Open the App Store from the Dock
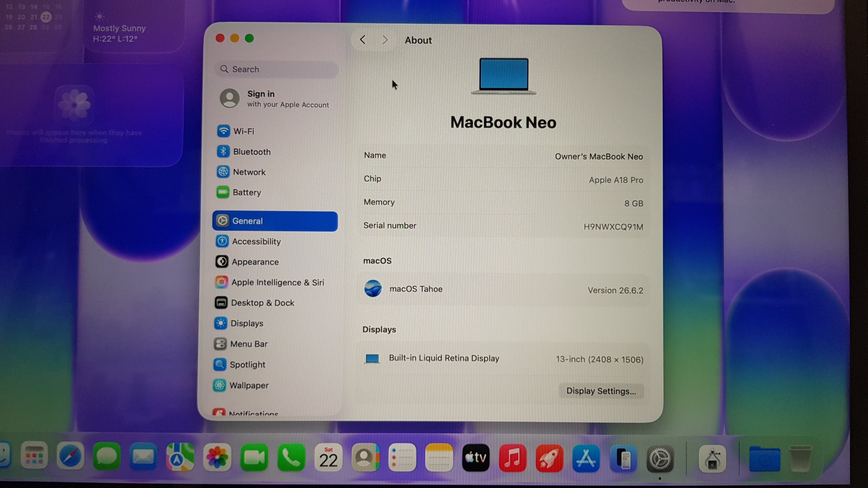This screenshot has width=868, height=488. point(586,458)
